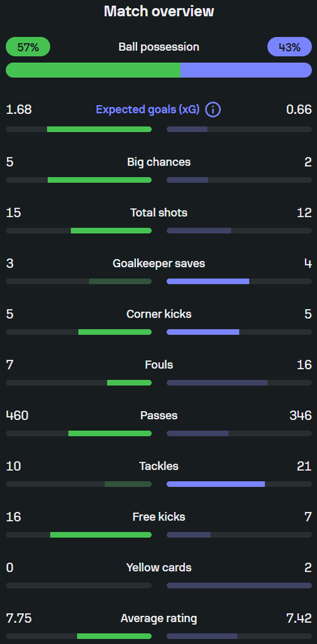Click the Big chances stat label
This screenshot has height=644, width=317.
159,162
